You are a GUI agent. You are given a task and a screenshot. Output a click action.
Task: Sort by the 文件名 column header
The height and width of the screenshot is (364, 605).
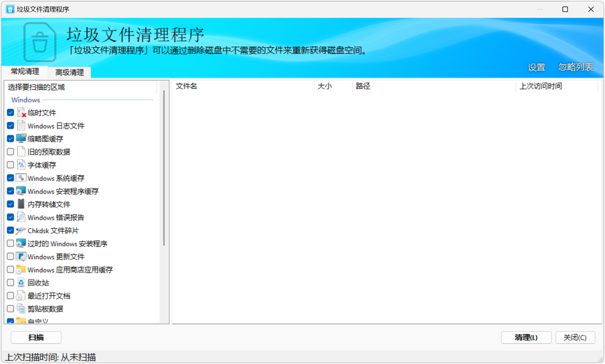[243, 86]
